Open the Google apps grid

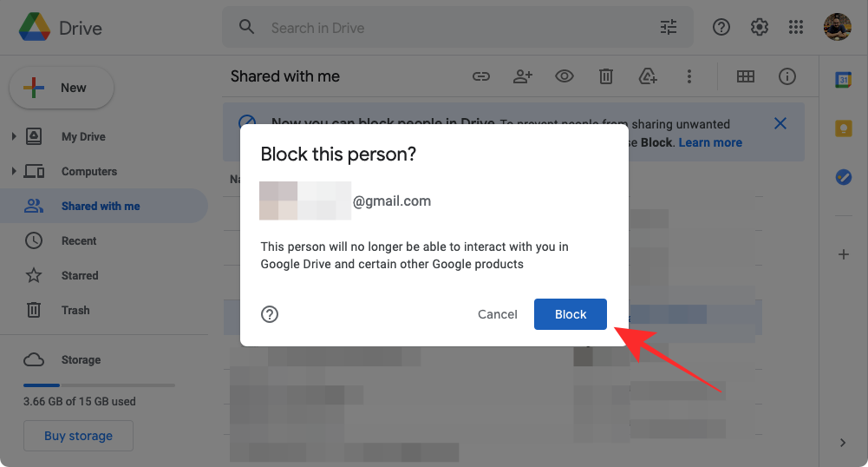point(796,28)
